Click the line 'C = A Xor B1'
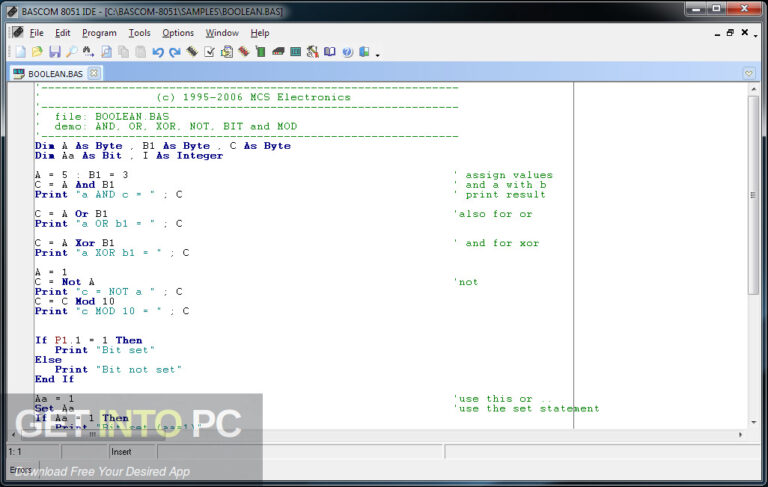Viewport: 768px width, 487px height. tap(74, 243)
